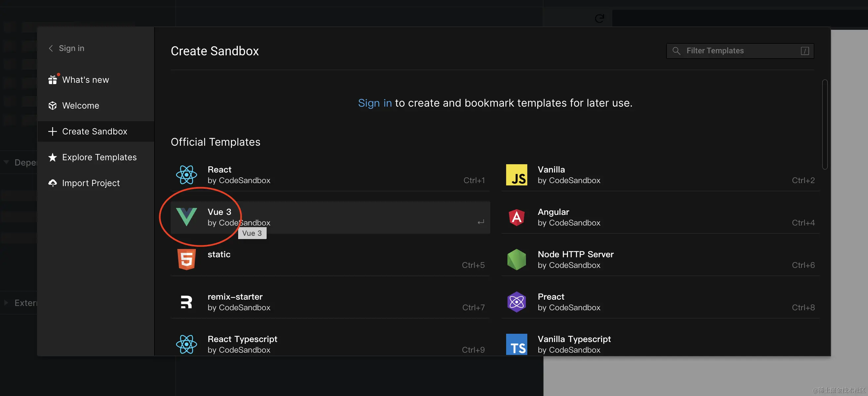Select the Vue 3 template logo
The height and width of the screenshot is (396, 868).
(x=186, y=217)
